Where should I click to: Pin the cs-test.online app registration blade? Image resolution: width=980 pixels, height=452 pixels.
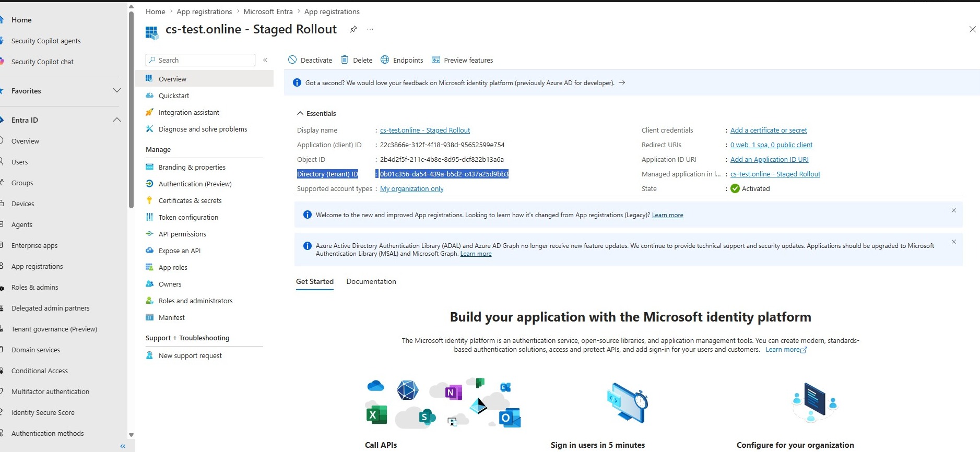tap(353, 29)
